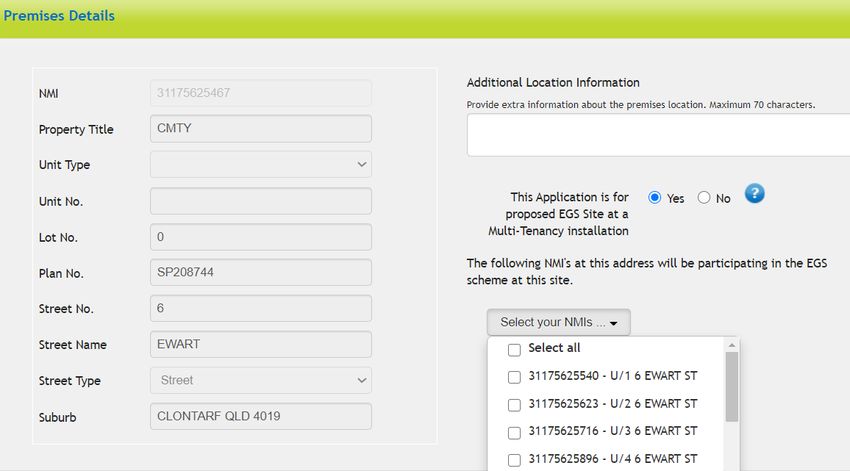Screen dimensions: 850x471
Task: Click the Premises Details heading
Action: tap(59, 16)
